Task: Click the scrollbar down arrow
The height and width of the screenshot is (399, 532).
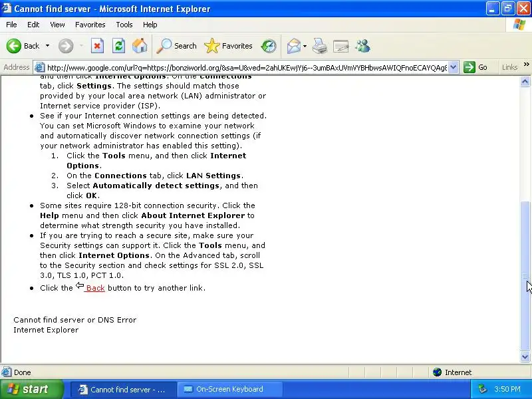Action: tap(525, 356)
